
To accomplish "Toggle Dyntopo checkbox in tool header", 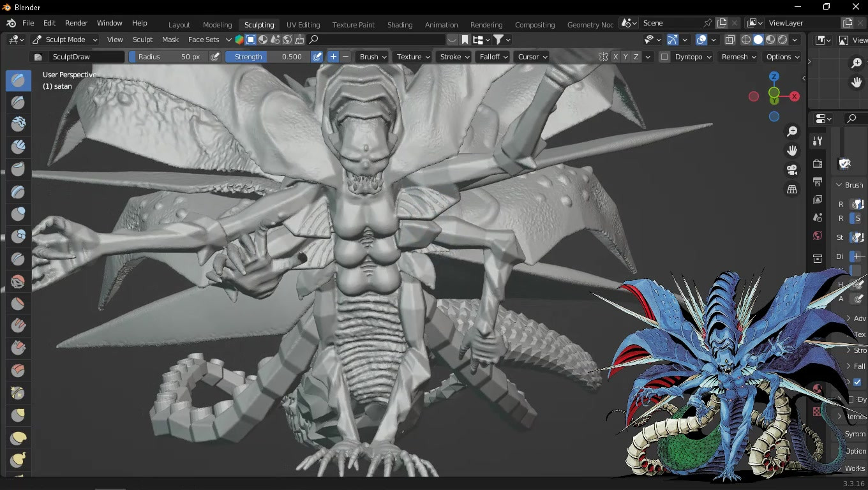I will coord(664,57).
